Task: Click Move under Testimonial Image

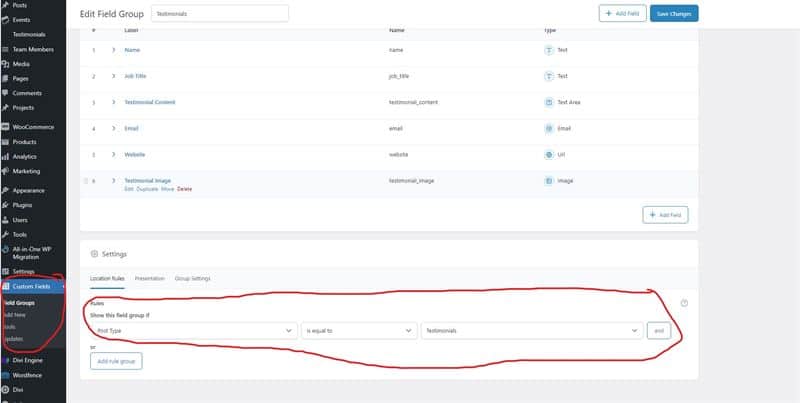Action: pos(167,189)
